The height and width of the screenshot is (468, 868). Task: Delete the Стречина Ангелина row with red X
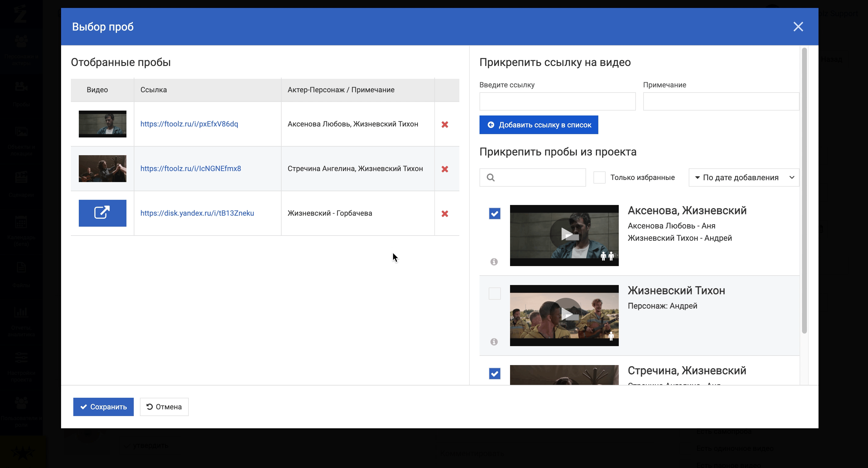click(445, 169)
